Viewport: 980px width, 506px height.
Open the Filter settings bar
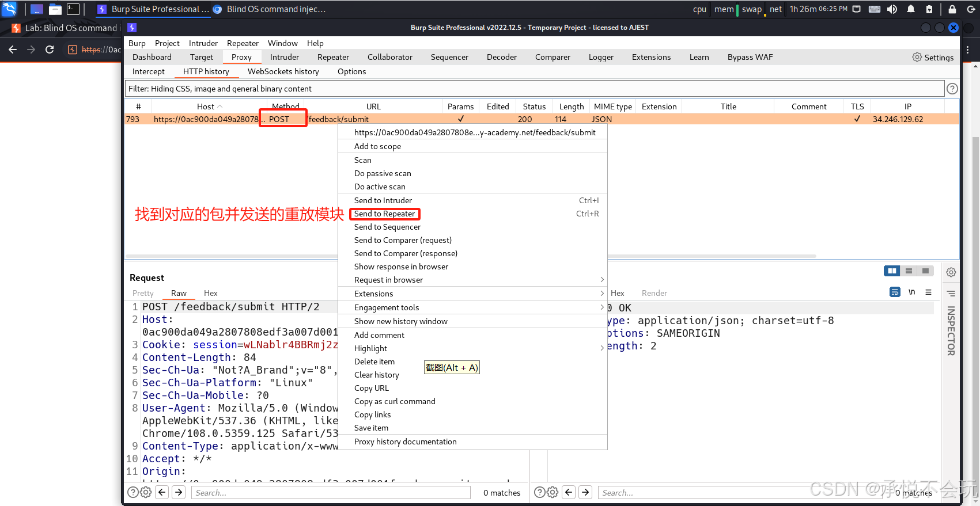click(534, 89)
